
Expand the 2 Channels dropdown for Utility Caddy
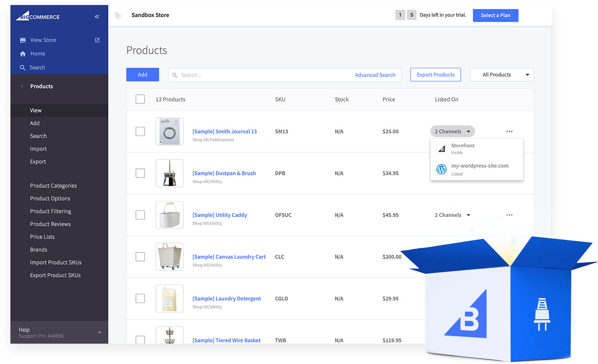[452, 215]
